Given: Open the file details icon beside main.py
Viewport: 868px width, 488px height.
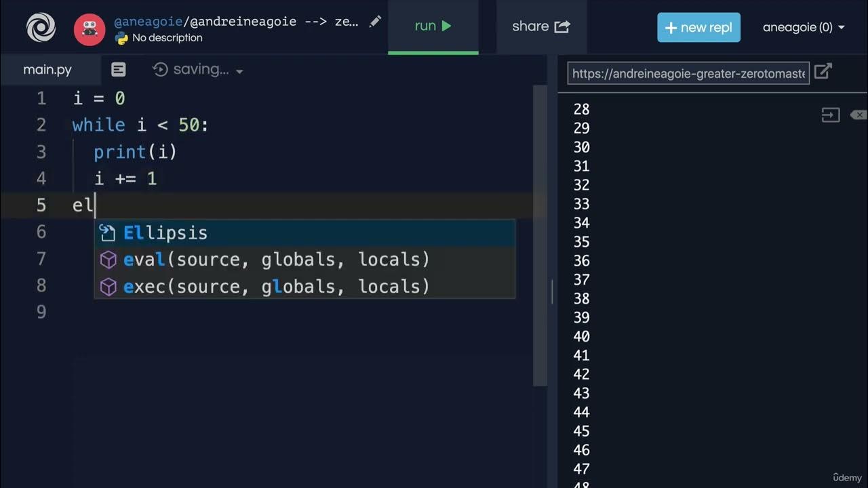Looking at the screenshot, I should pyautogui.click(x=118, y=69).
